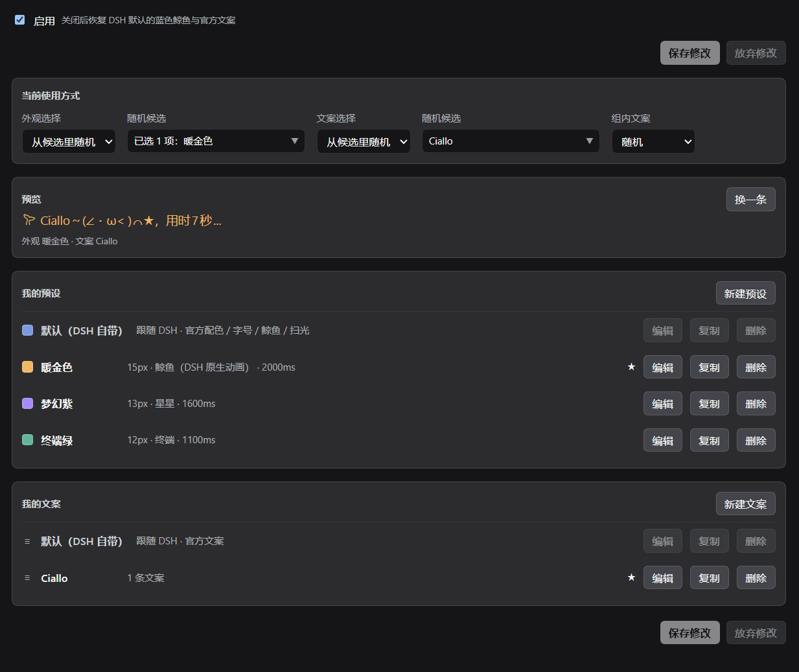Image resolution: width=799 pixels, height=672 pixels.
Task: Edit the Ciallo 文案
Action: 662,578
